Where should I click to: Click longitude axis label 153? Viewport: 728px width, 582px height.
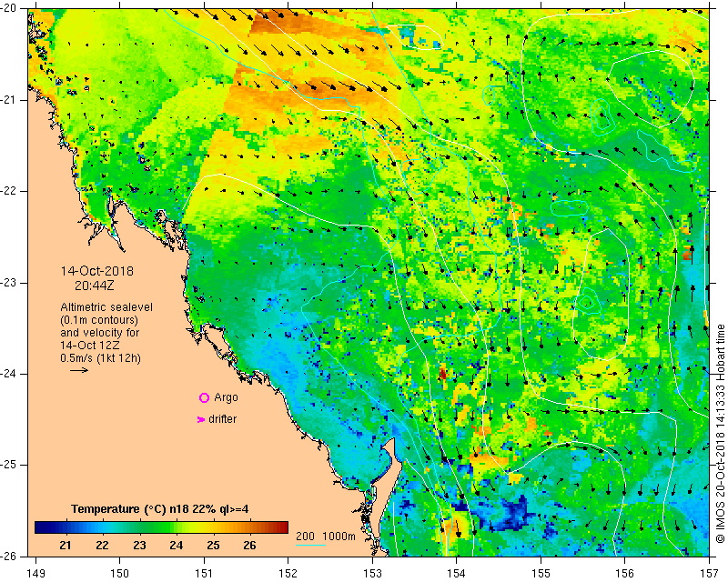tap(372, 573)
